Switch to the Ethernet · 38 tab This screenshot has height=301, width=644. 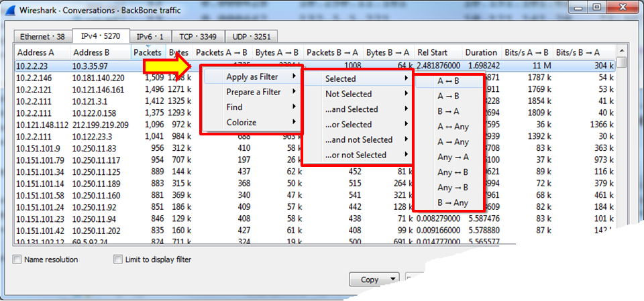pos(42,37)
